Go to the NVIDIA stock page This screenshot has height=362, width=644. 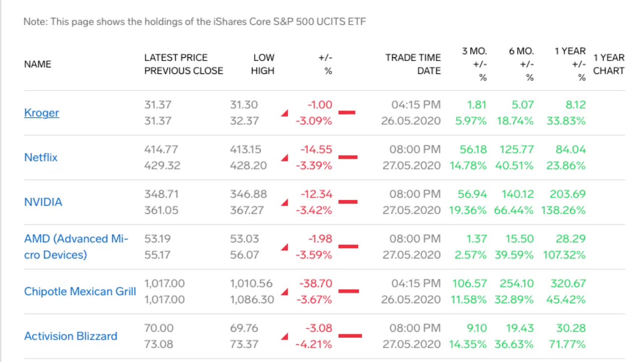point(43,202)
